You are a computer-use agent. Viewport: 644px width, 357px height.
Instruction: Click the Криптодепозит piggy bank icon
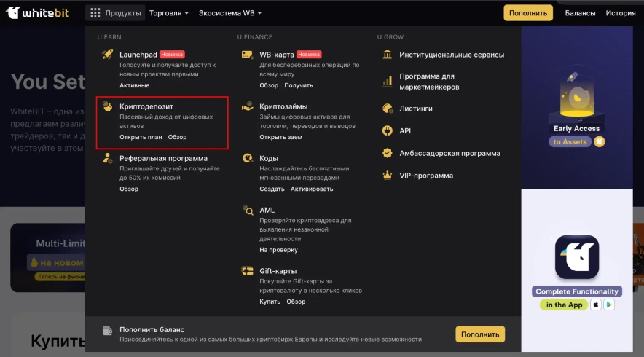[x=107, y=107]
